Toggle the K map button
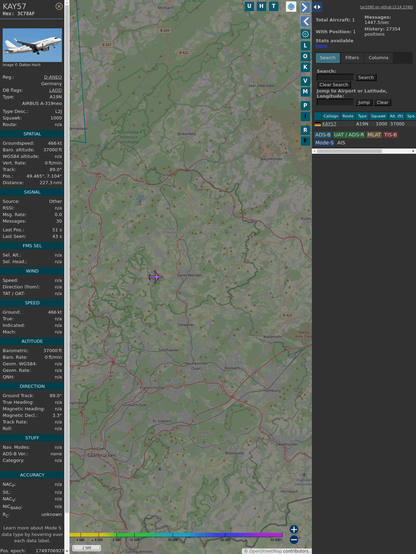The height and width of the screenshot is (554, 416). tap(305, 67)
